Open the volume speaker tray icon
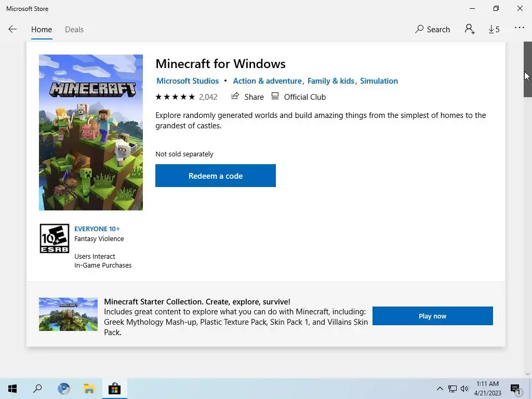Viewport: 532px width, 399px height. coord(464,389)
